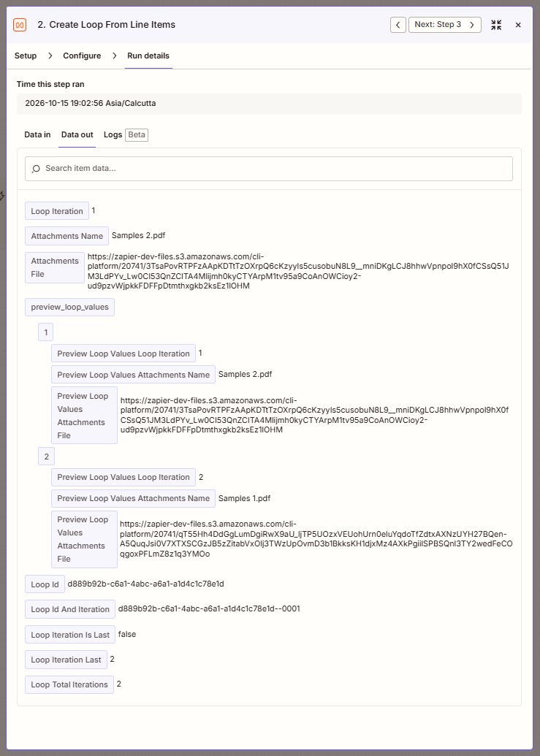
Task: Click the Samples 1.pdf value
Action: click(x=245, y=498)
